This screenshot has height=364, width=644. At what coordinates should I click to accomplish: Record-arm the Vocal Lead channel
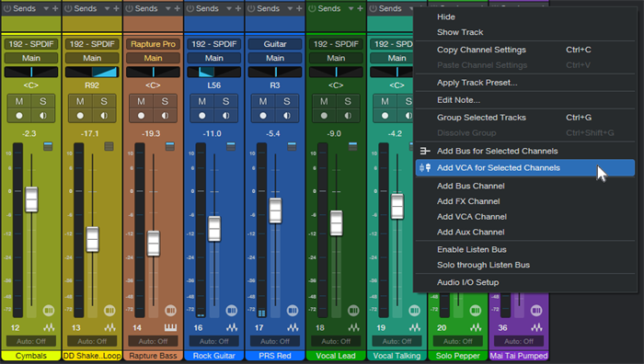coord(324,116)
